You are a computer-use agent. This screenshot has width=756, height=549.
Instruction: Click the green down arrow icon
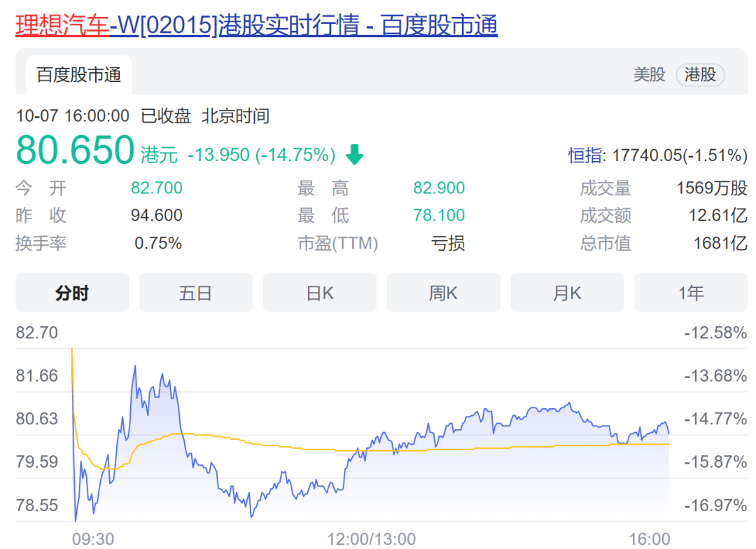click(x=355, y=155)
